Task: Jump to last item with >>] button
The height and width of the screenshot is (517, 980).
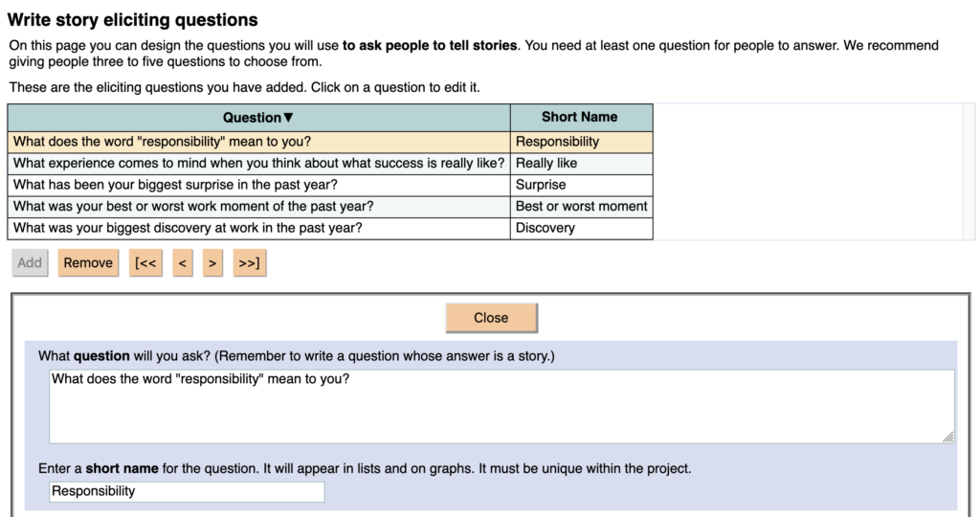Action: point(249,263)
